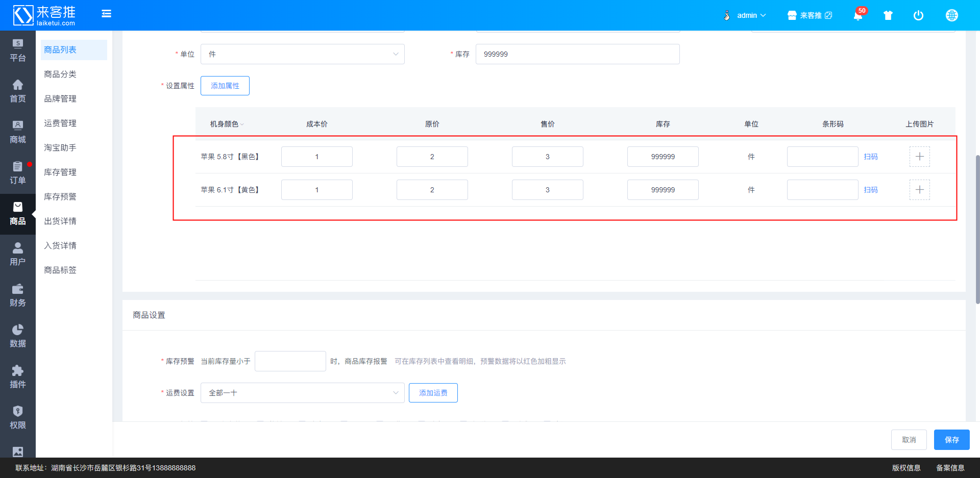Screen dimensions: 980x478
Task: Open 版权信息 footer link
Action: (906, 468)
